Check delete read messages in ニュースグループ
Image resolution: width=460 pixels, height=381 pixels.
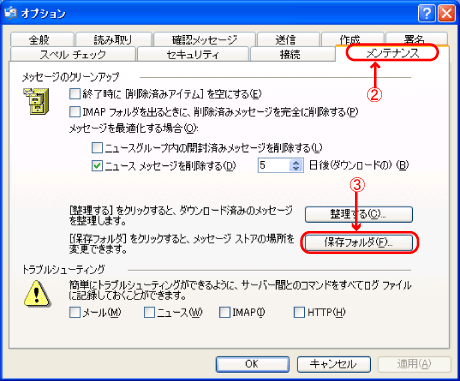pyautogui.click(x=97, y=147)
